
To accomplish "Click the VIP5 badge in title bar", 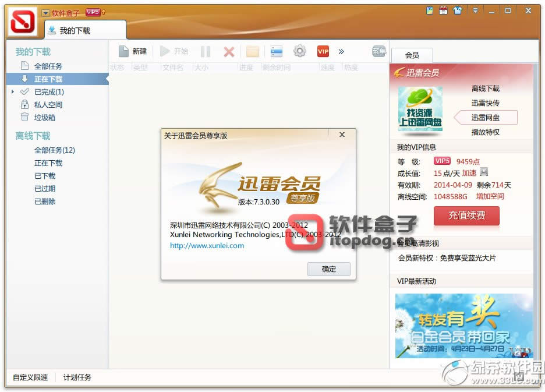I will 93,12.
